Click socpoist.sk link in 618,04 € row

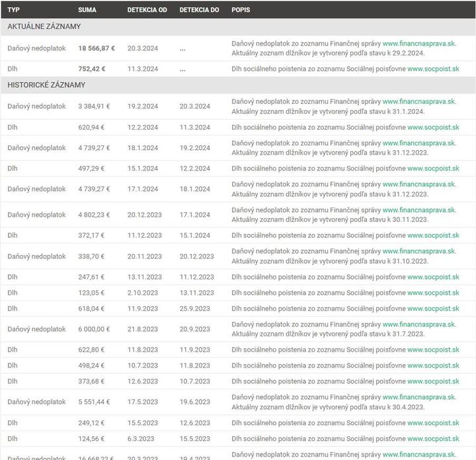click(x=433, y=309)
